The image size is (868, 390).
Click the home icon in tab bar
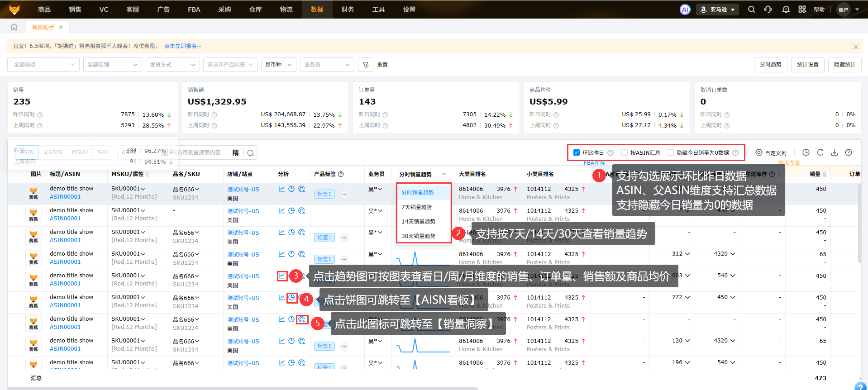(x=14, y=27)
